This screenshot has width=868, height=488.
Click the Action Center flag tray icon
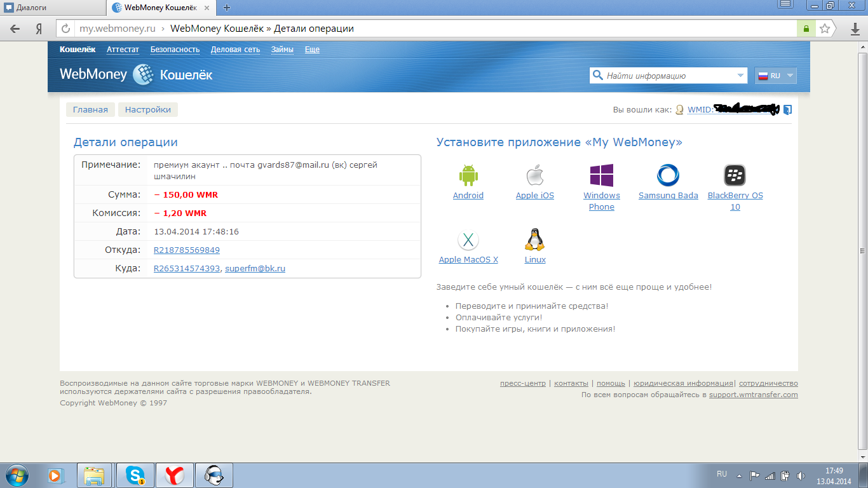pos(755,475)
